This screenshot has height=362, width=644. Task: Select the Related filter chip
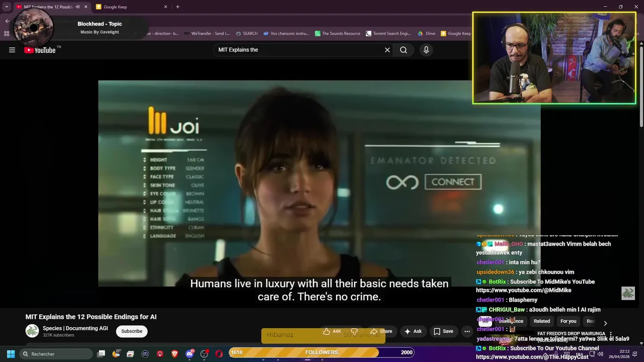tap(542, 321)
